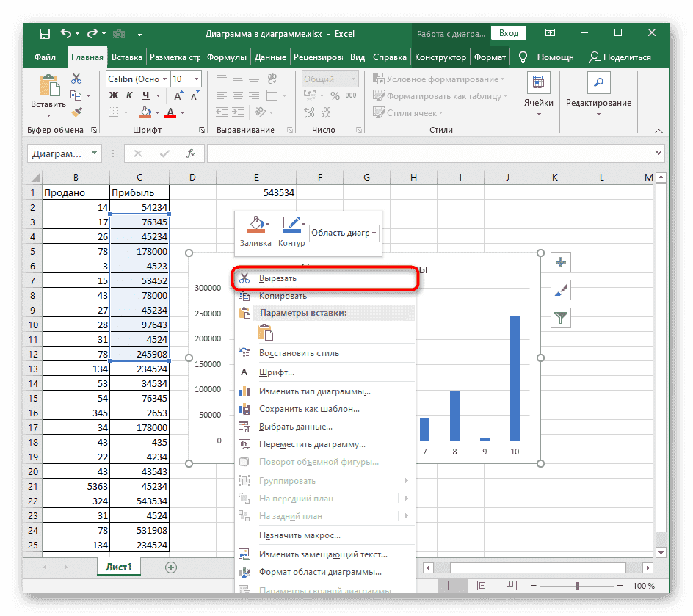This screenshot has width=693, height=616.
Task: Click the Undo arrow icon
Action: coord(66,34)
